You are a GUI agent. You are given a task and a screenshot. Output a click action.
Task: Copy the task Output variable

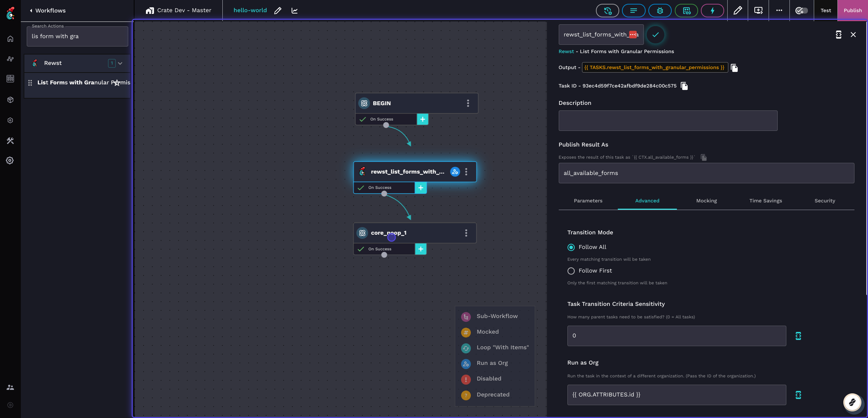point(734,68)
